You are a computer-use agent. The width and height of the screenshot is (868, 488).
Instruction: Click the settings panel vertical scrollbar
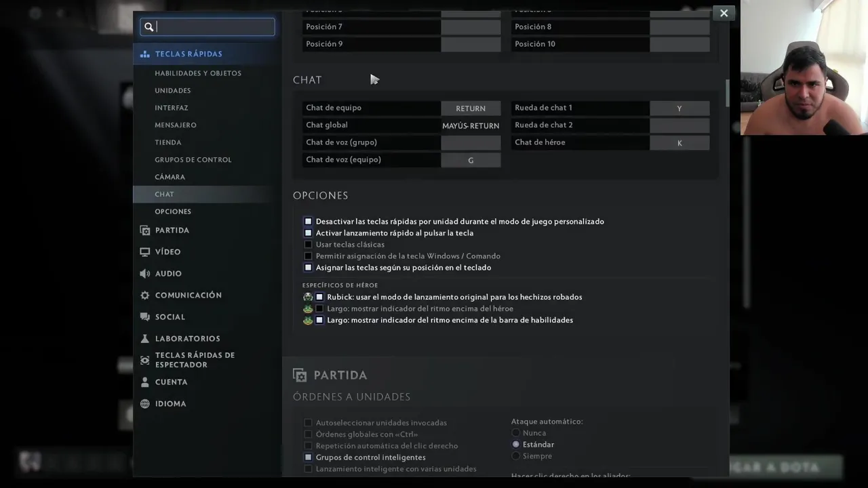tap(727, 94)
